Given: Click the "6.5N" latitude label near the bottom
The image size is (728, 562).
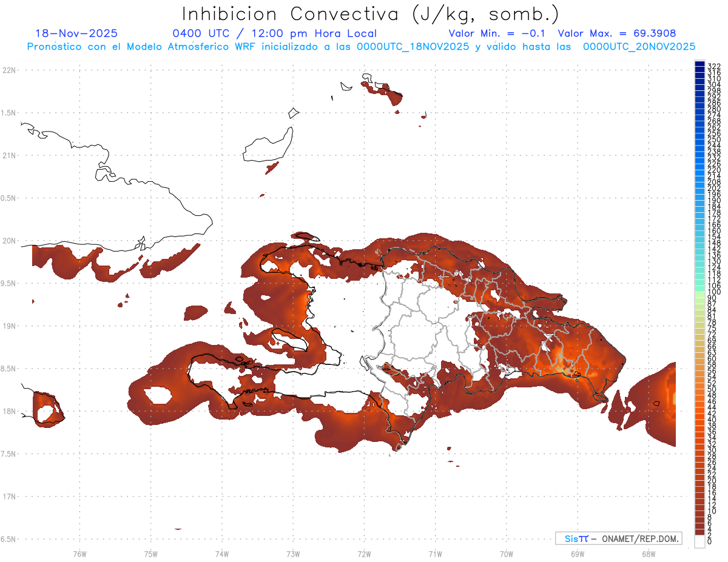Looking at the screenshot, I should (9, 539).
